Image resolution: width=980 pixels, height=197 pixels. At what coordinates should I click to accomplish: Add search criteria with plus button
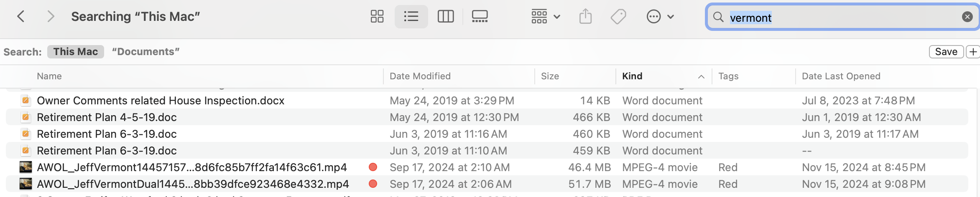973,52
